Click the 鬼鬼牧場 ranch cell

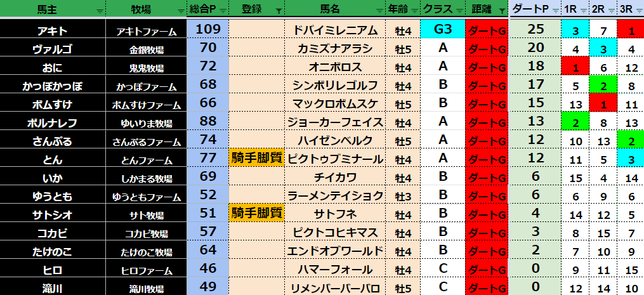coord(147,67)
